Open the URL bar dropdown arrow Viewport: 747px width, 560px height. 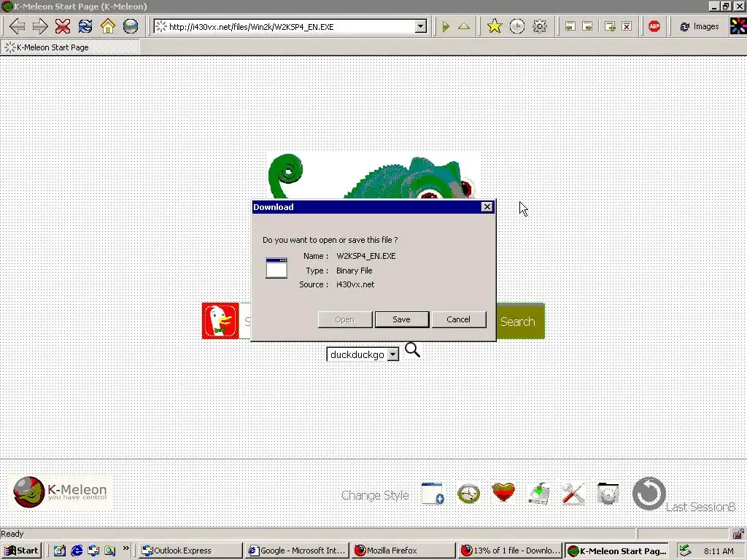coord(421,27)
